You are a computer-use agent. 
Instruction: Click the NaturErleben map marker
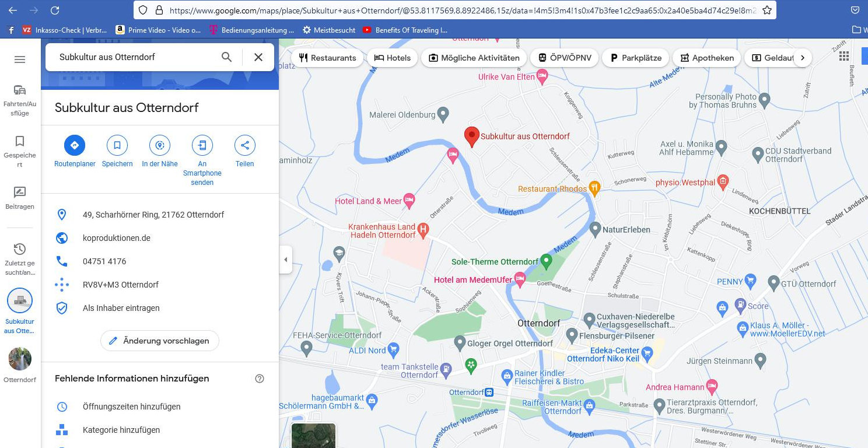[x=595, y=228]
